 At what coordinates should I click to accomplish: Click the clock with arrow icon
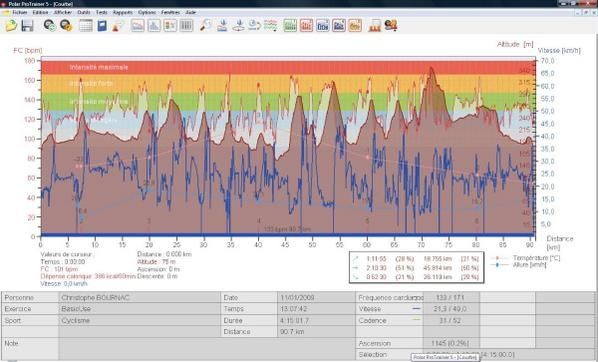(x=254, y=26)
